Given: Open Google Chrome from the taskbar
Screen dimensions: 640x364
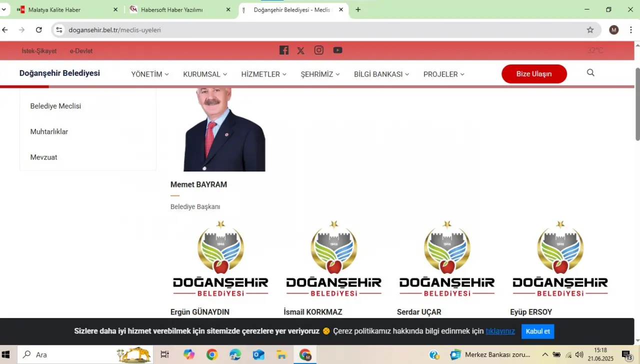Looking at the screenshot, I should pyautogui.click(x=212, y=354).
